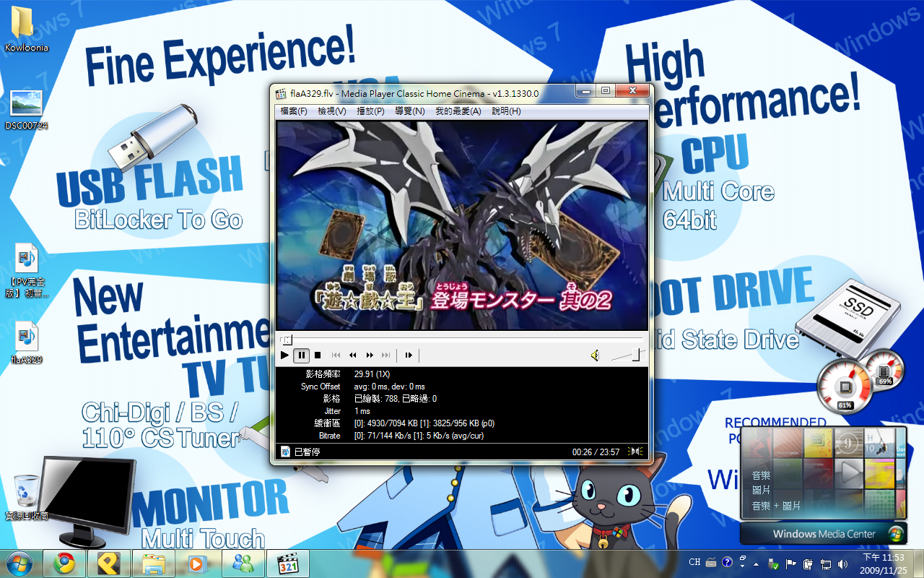Image resolution: width=924 pixels, height=578 pixels.
Task: Mute audio using the speaker icon
Action: pos(595,355)
